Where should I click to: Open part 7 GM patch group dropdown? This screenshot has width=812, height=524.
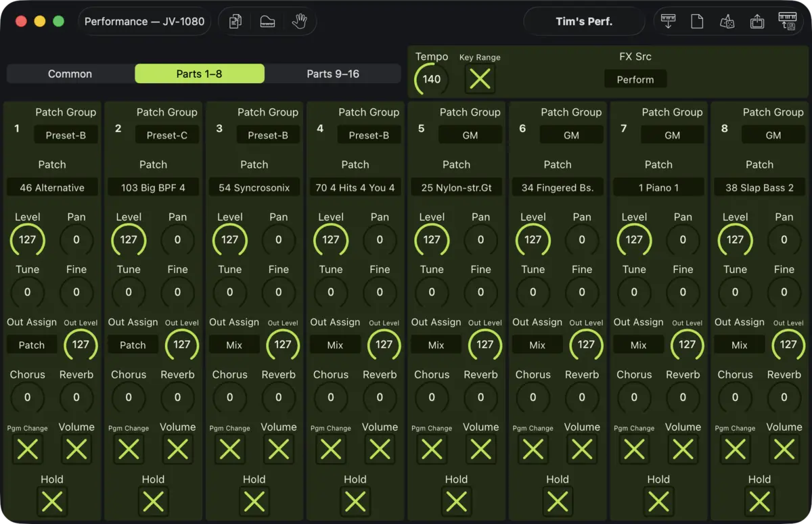coord(672,135)
